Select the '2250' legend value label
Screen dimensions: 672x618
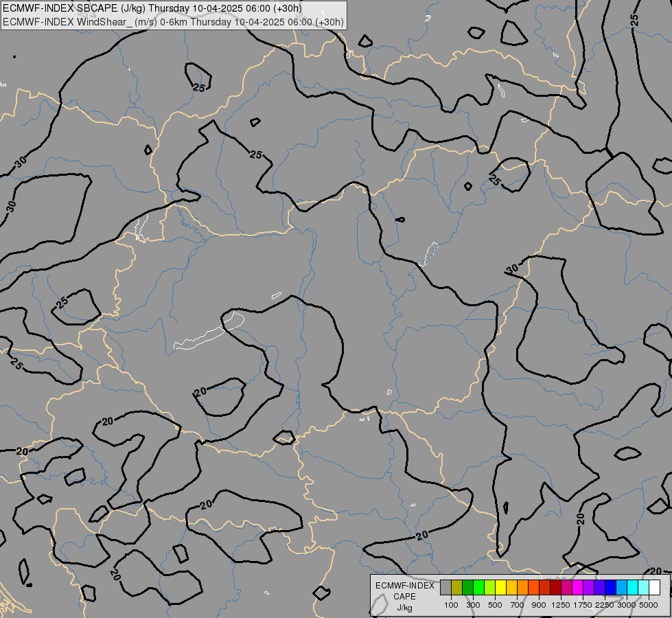pos(605,605)
